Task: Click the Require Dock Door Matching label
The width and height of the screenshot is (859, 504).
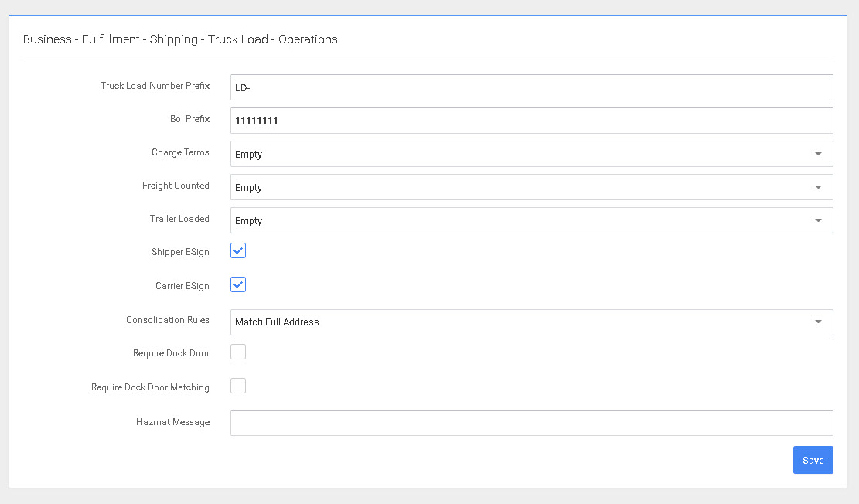Action: (150, 387)
